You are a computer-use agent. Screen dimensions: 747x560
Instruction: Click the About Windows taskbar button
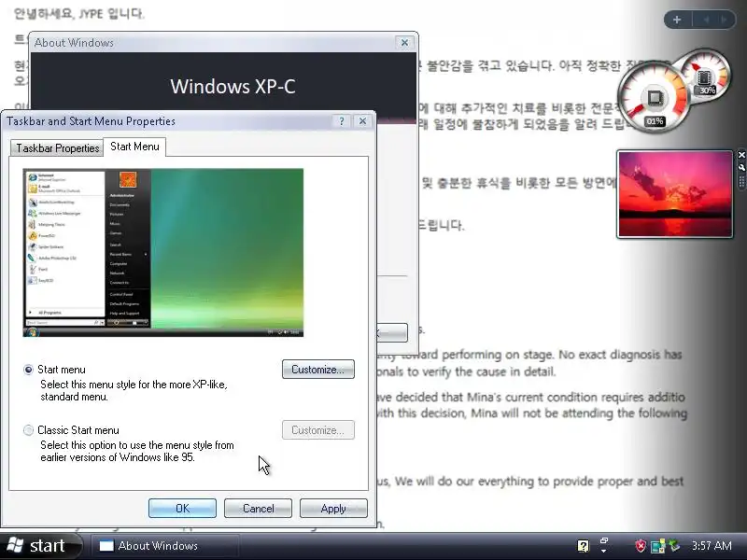165,546
